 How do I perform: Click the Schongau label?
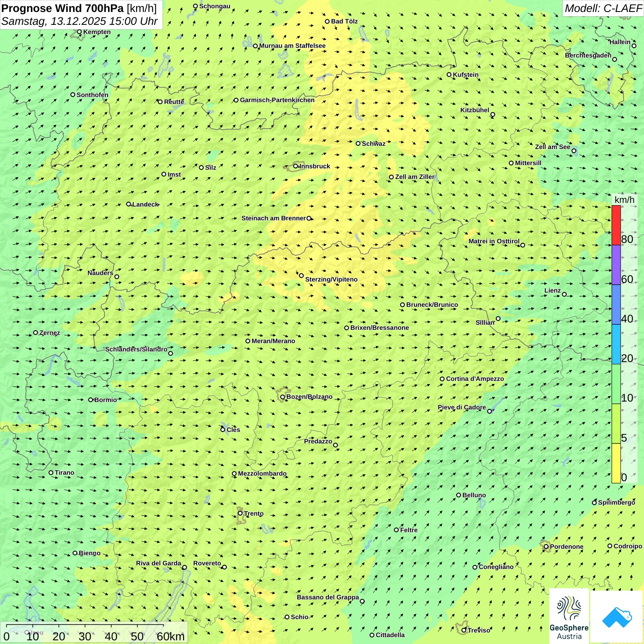pyautogui.click(x=215, y=6)
